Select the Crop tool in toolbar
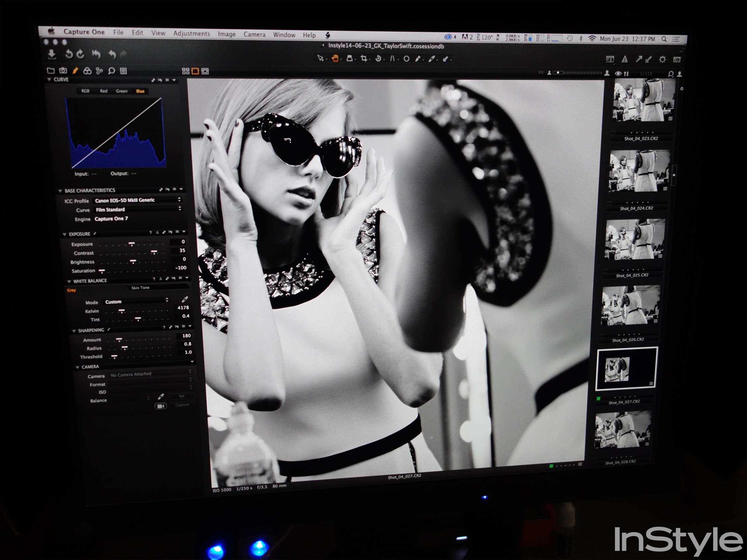Image resolution: width=747 pixels, height=560 pixels. pos(364,58)
